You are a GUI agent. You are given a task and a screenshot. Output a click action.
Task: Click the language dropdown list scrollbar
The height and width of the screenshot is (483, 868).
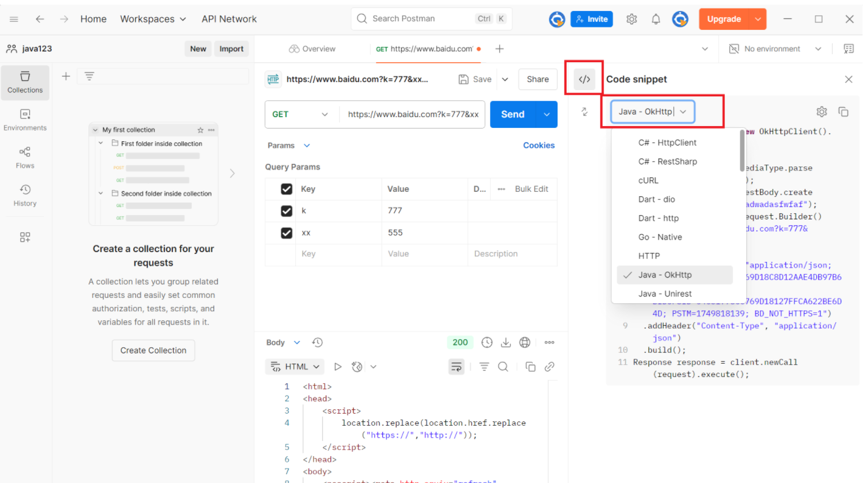point(742,152)
